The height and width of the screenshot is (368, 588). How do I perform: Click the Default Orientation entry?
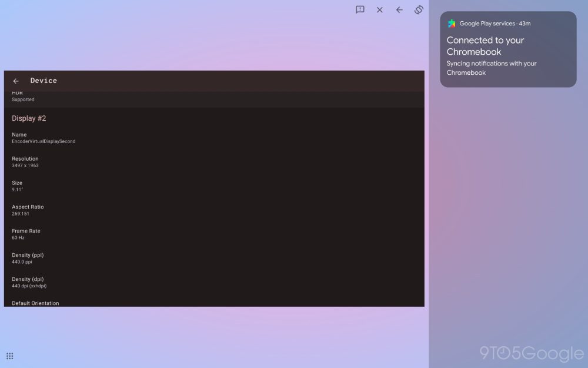coord(35,303)
